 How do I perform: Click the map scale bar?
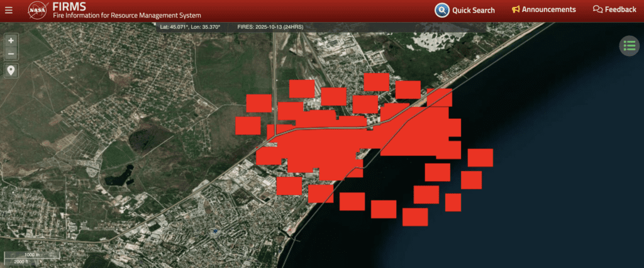33,257
